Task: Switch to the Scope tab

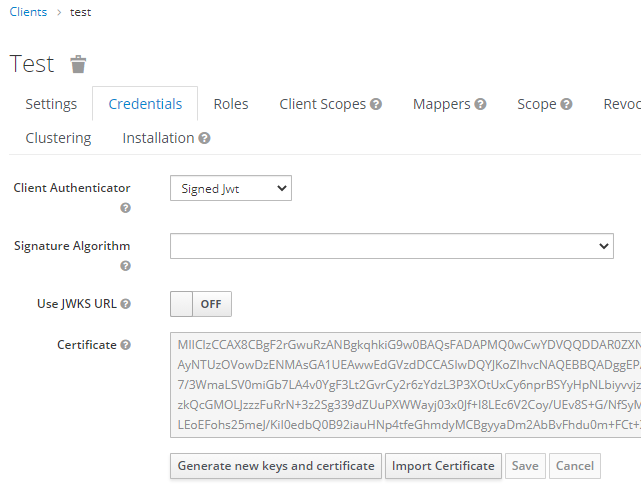Action: pyautogui.click(x=537, y=104)
